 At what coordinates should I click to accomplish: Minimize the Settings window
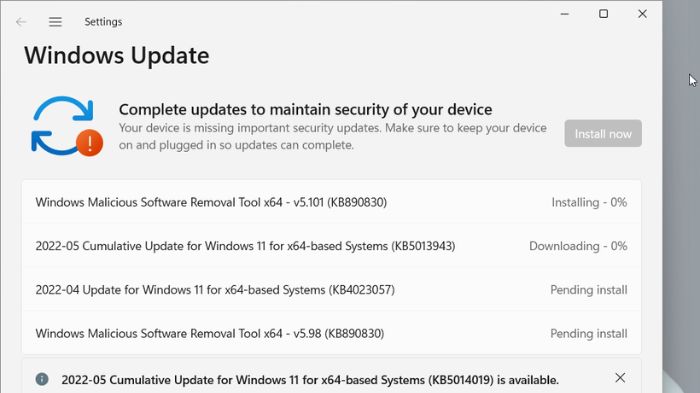coord(565,14)
